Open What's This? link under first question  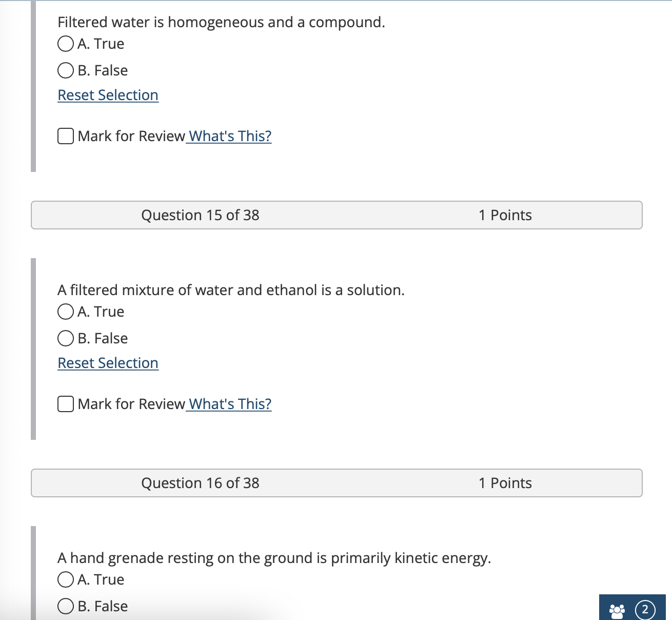[230, 136]
